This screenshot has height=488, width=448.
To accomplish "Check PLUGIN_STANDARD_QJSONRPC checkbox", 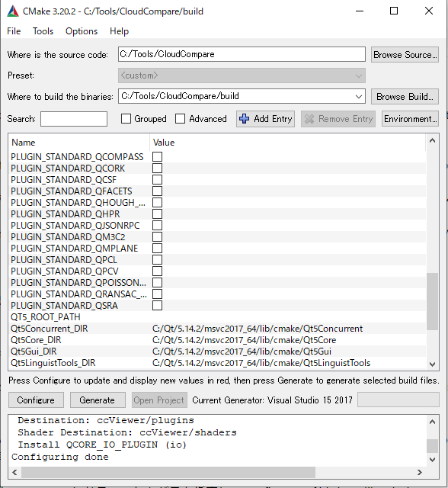I will tap(157, 226).
